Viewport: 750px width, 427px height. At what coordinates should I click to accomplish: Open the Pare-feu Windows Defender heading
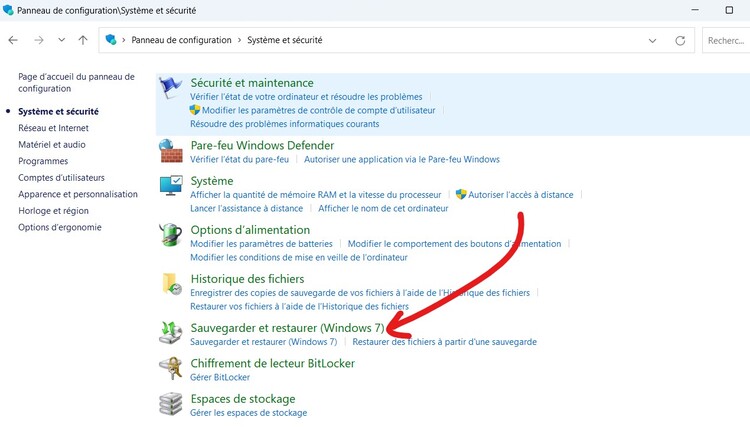click(x=262, y=145)
